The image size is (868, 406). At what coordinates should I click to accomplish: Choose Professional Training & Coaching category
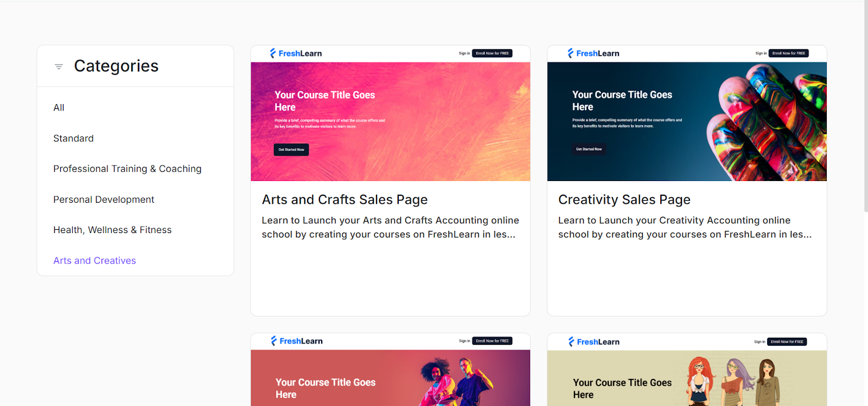coord(127,169)
